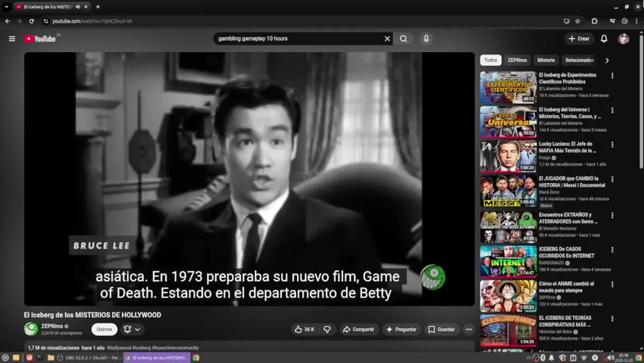Open the ICEBERG De CASOS OCURRIDOS title
Image resolution: width=644 pixels, height=363 pixels.
(x=567, y=252)
